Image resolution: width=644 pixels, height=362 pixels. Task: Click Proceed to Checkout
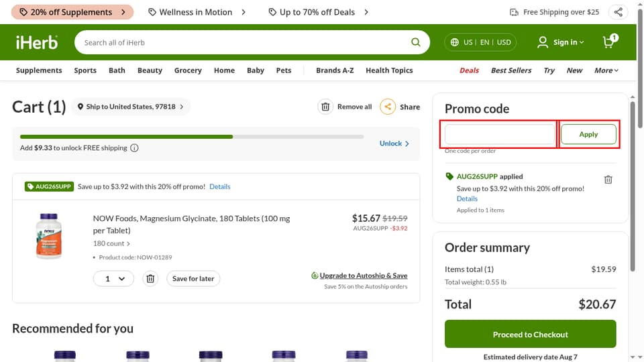(x=530, y=334)
